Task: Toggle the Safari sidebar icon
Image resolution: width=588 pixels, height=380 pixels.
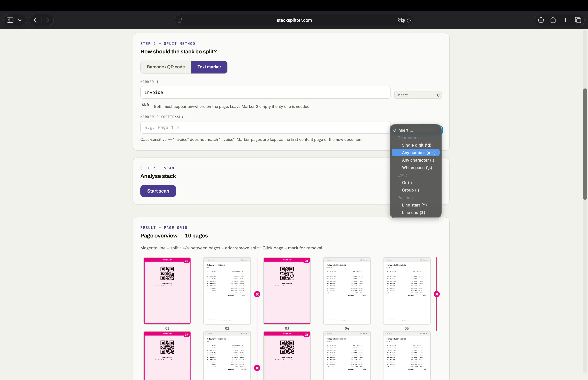Action: point(10,20)
